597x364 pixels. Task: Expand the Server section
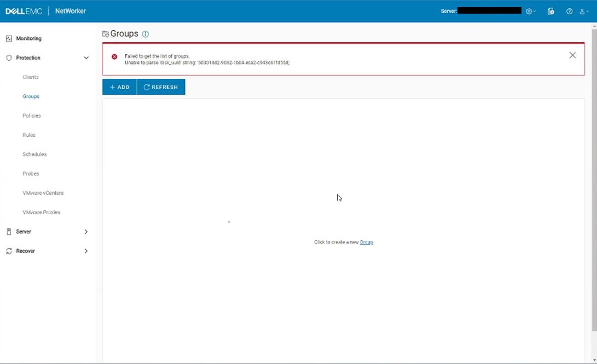(86, 231)
